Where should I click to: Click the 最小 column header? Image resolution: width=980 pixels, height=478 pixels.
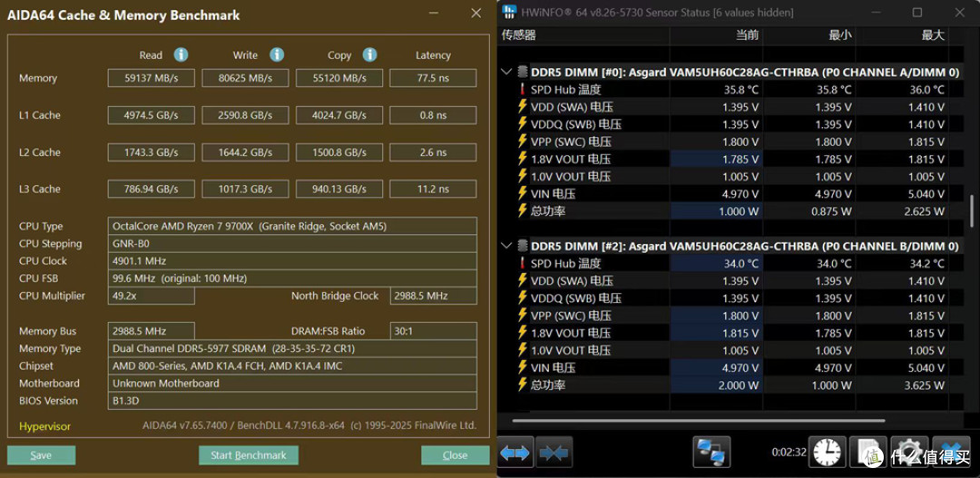[840, 35]
